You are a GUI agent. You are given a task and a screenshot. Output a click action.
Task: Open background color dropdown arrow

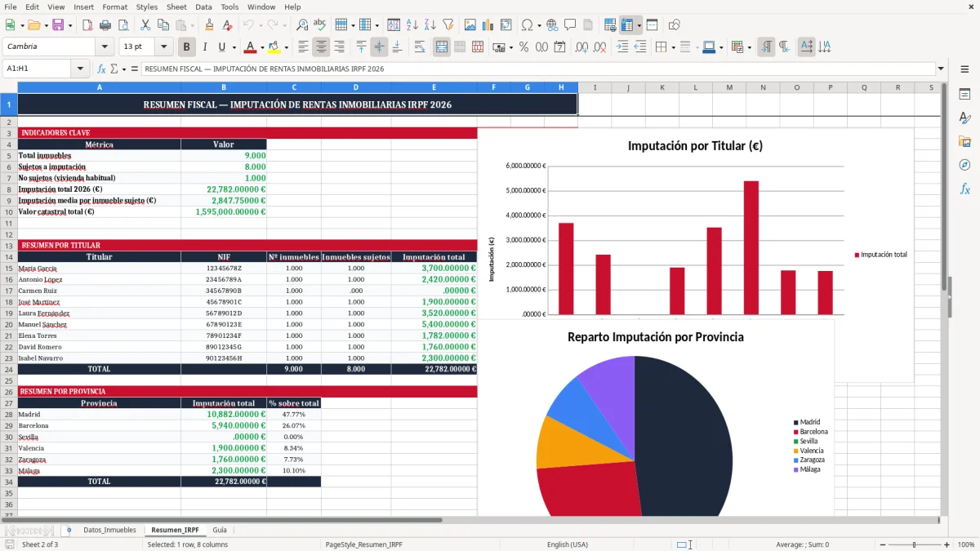tap(285, 47)
